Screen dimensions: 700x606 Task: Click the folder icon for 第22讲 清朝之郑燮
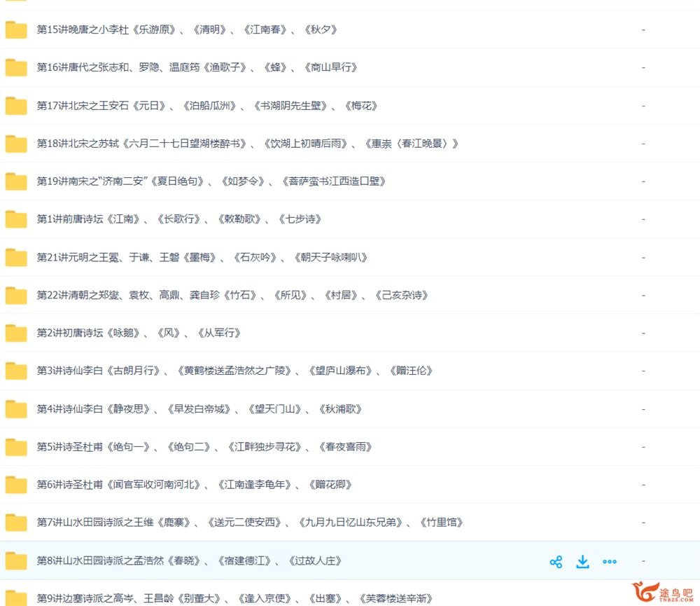point(16,295)
